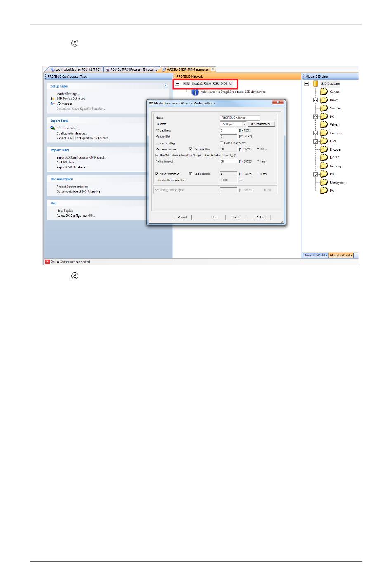The width and height of the screenshot is (392, 573).
Task: Select the Encoder folder icon
Action: pyautogui.click(x=324, y=149)
